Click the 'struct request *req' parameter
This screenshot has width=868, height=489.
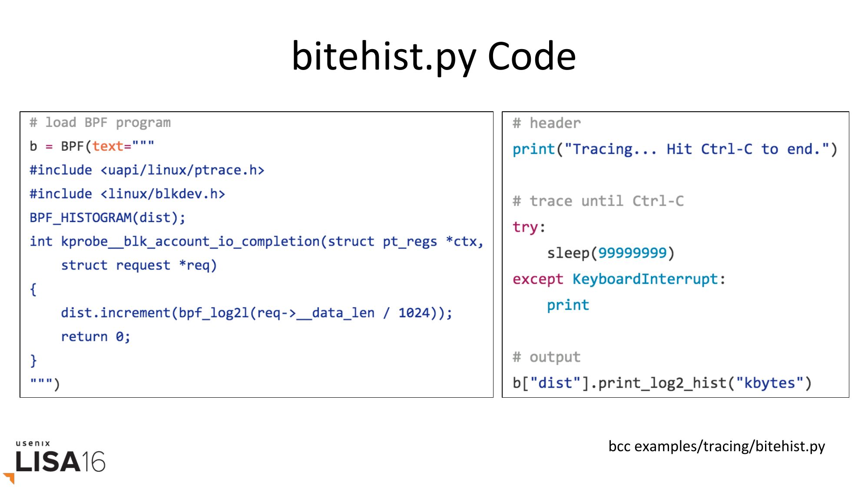click(x=138, y=265)
